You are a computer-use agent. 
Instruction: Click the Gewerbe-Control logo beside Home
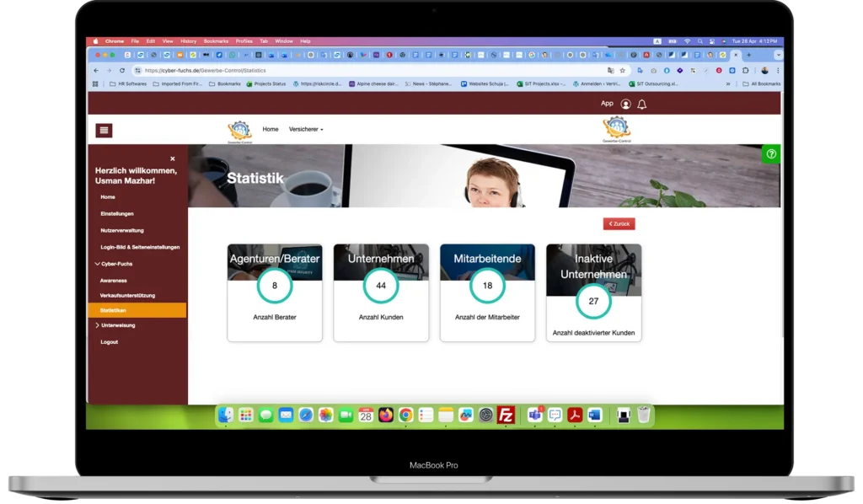click(239, 131)
